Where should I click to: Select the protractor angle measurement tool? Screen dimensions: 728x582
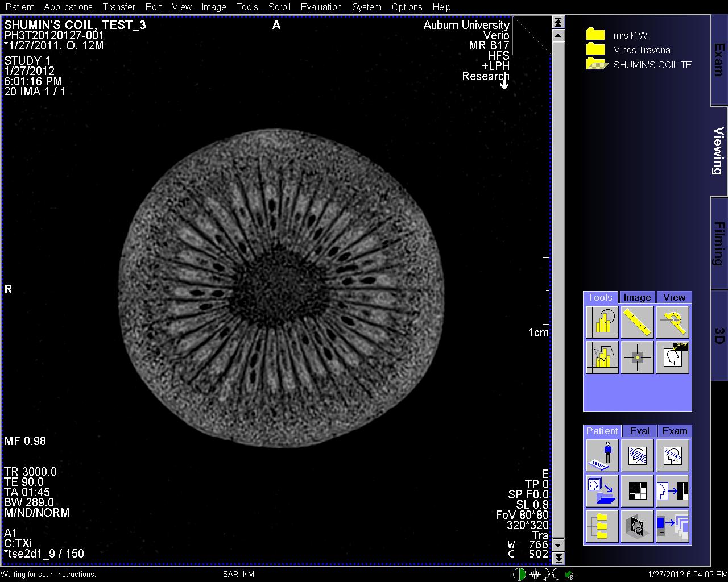(673, 322)
